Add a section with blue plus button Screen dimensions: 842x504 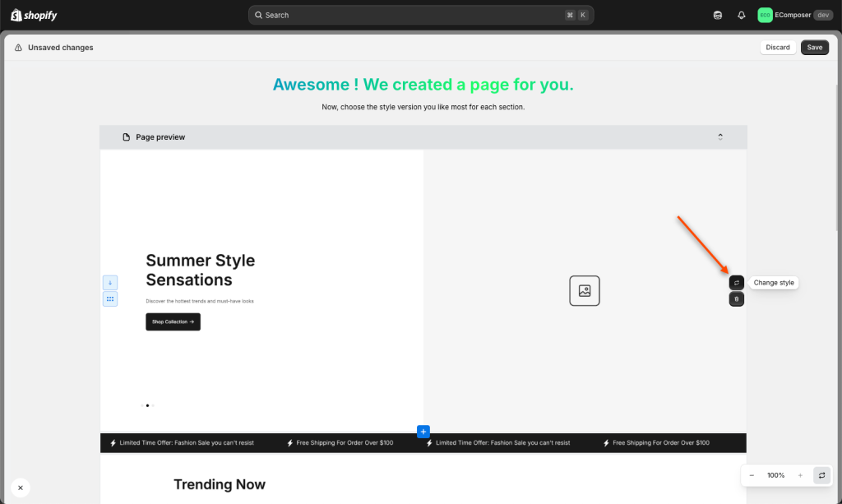[x=423, y=432]
